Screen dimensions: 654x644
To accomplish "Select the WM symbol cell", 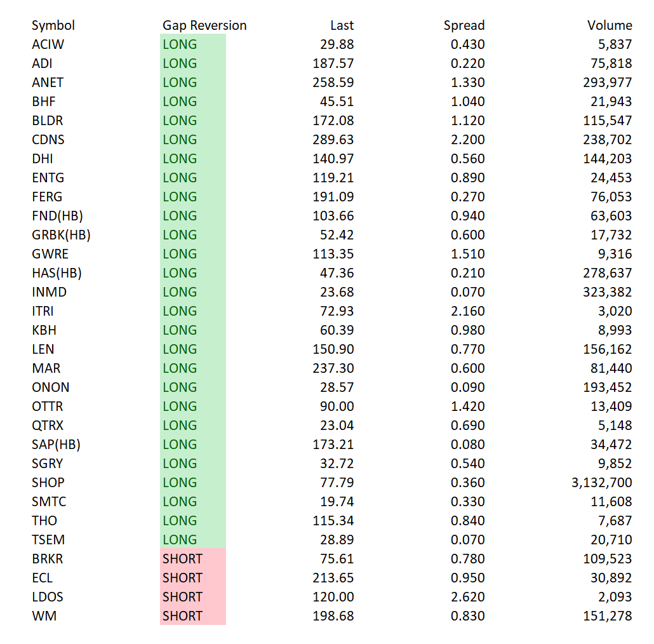I will (x=44, y=616).
